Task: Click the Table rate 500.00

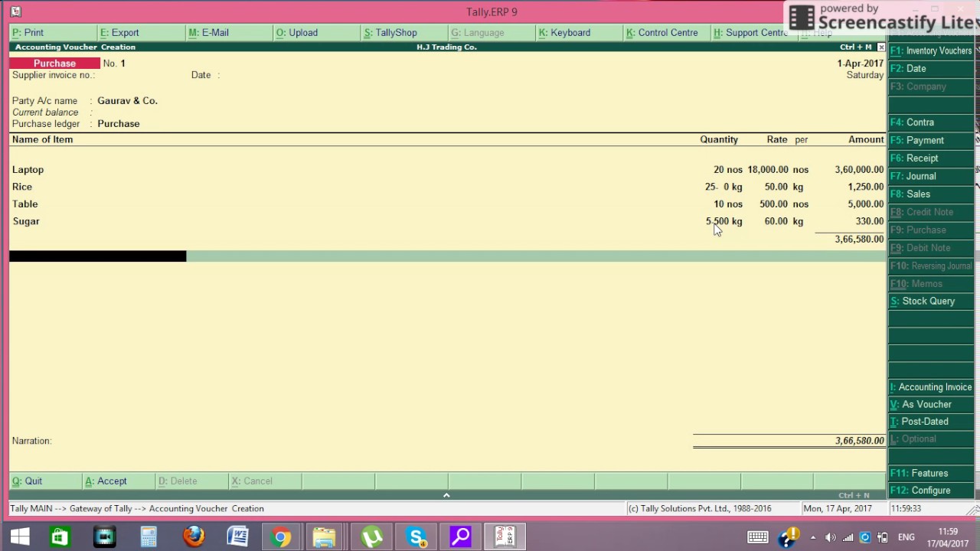Action: 773,204
